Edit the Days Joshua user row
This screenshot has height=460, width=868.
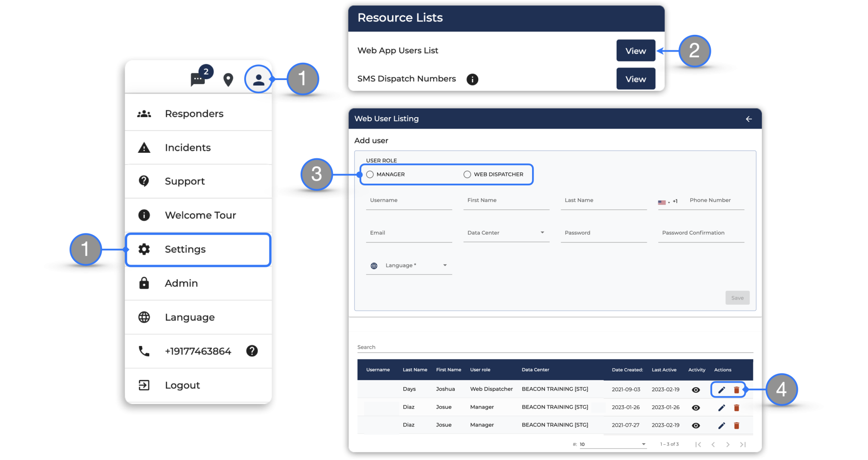[722, 390]
